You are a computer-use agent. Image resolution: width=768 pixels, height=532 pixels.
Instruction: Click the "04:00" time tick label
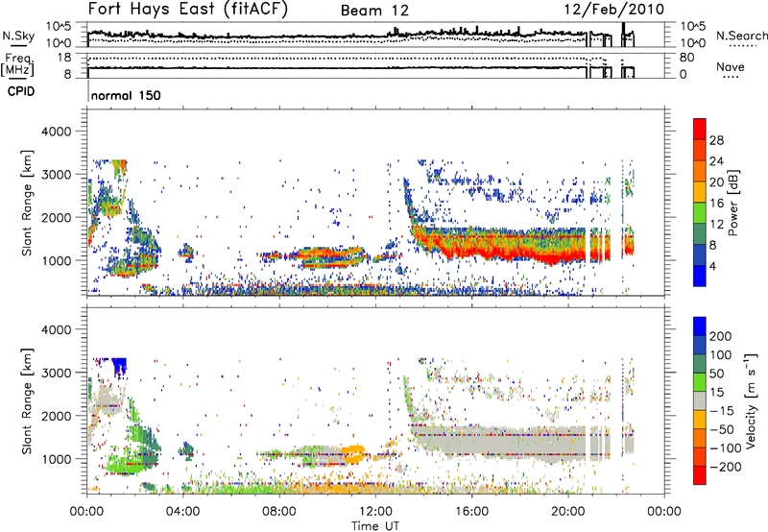click(182, 512)
